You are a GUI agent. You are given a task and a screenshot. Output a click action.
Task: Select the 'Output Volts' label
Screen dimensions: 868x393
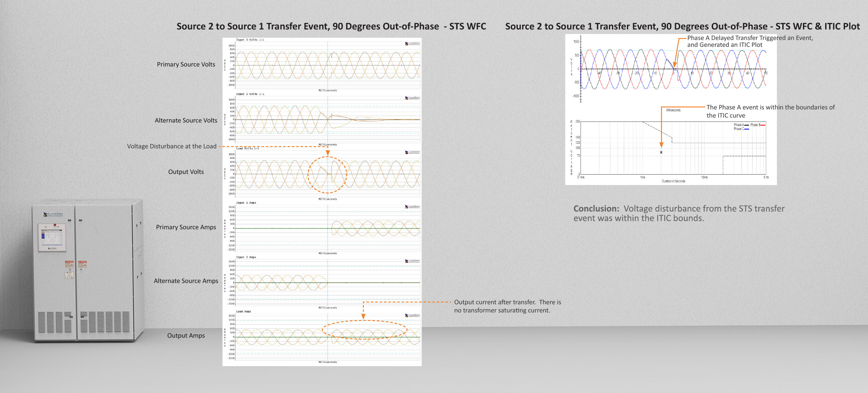tap(186, 172)
